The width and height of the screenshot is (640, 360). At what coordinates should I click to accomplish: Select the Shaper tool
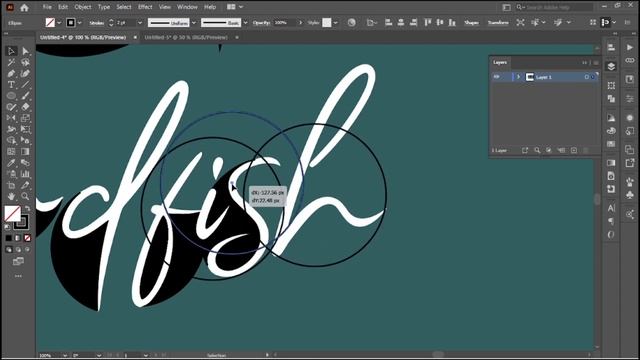(11, 107)
